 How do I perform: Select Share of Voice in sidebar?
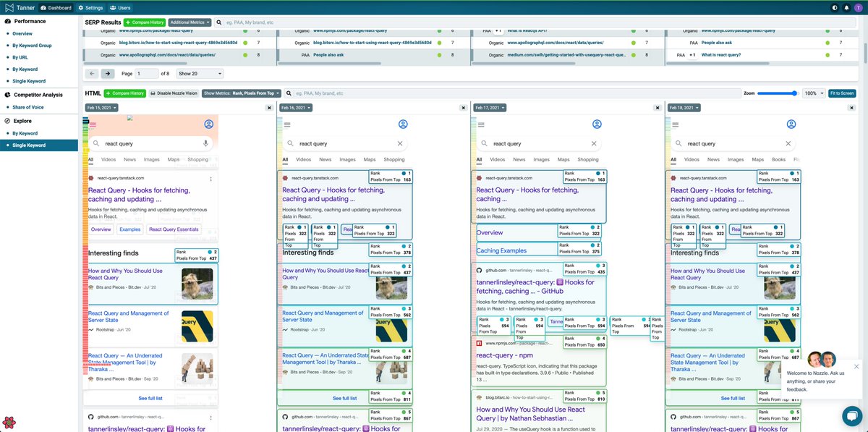click(x=28, y=107)
